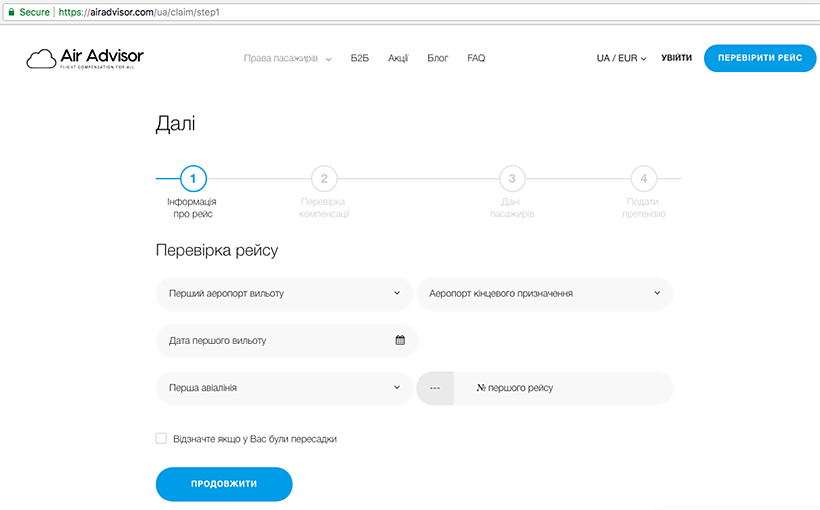
Task: Open Права пасажирів menu
Action: click(287, 58)
